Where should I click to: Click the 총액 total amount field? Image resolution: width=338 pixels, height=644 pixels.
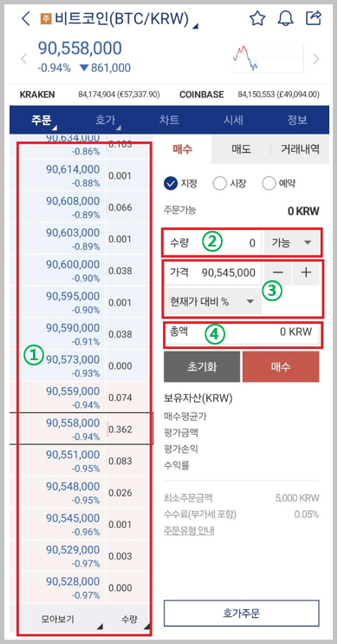tap(242, 332)
